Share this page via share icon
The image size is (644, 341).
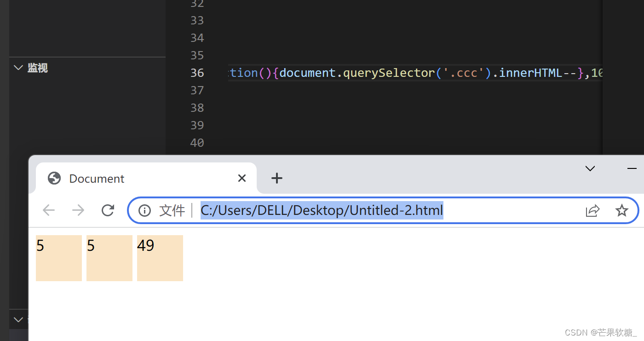592,211
